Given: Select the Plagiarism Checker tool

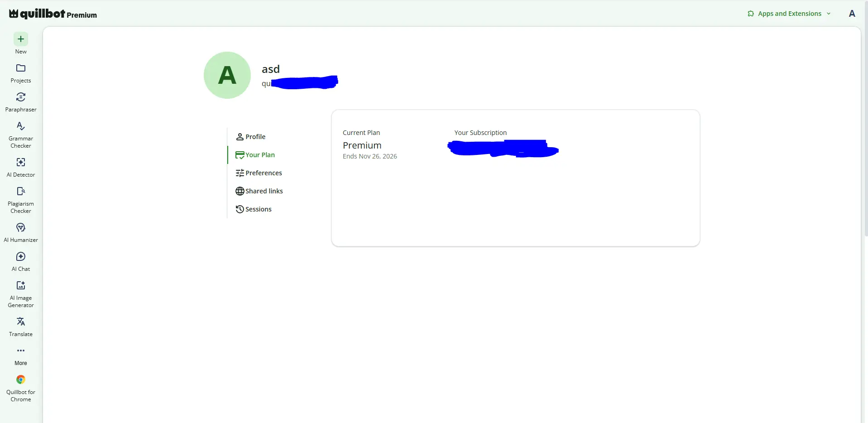Looking at the screenshot, I should coord(21,200).
